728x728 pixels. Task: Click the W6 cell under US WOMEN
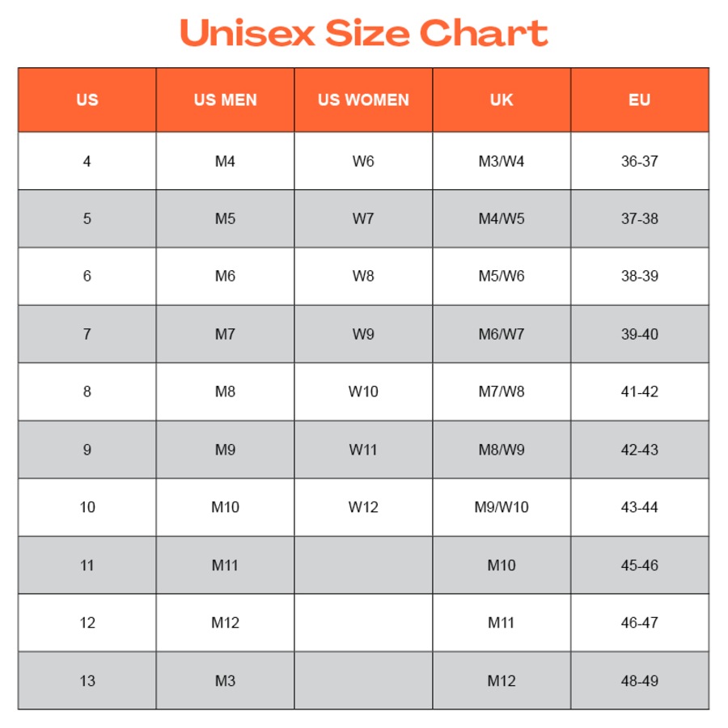363,161
